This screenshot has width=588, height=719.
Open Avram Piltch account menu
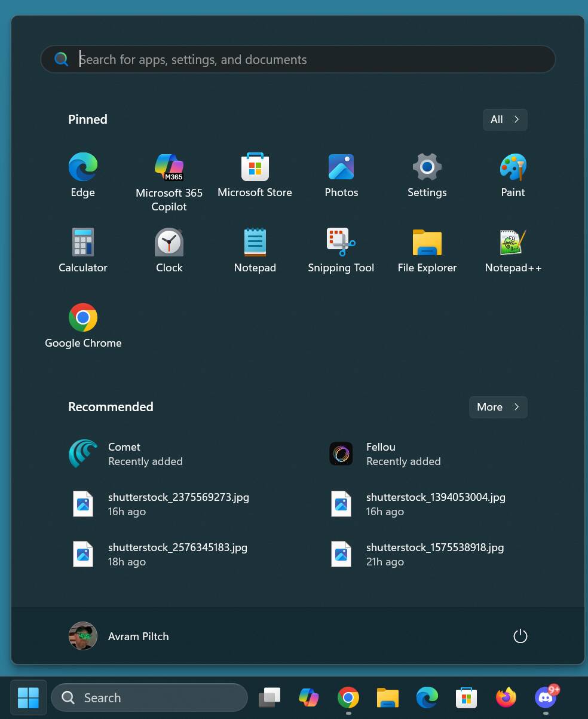point(119,636)
